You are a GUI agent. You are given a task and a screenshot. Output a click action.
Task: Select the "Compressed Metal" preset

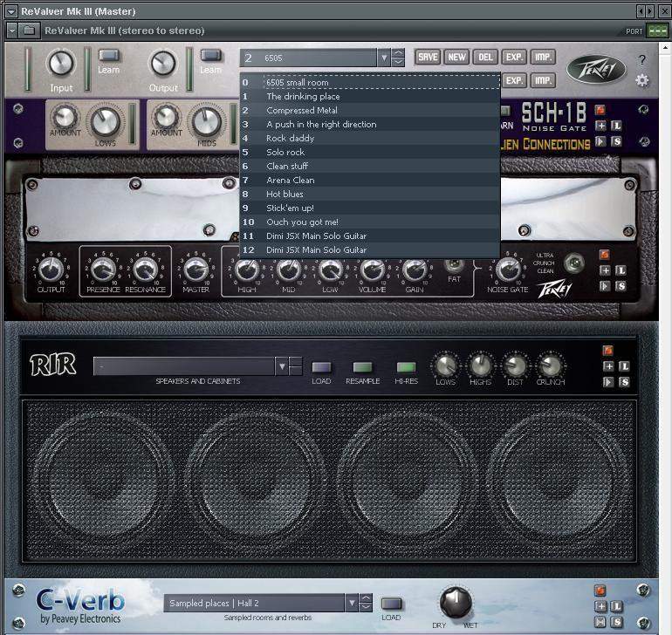pyautogui.click(x=302, y=111)
